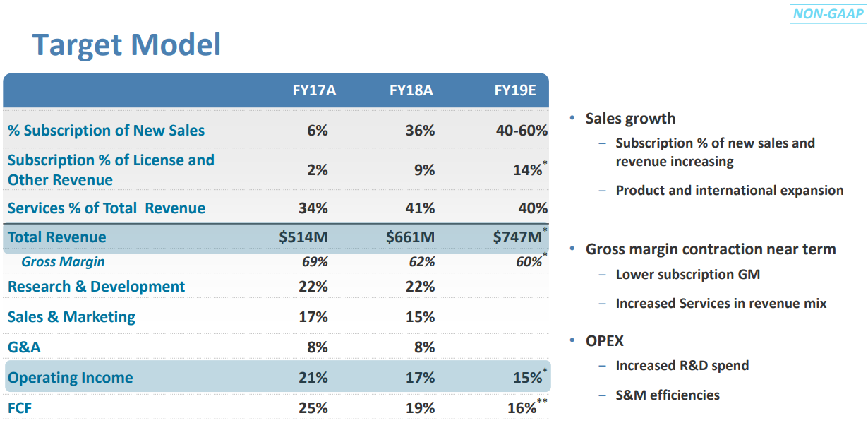Click the NON-GAAP label in the corner

pos(828,13)
